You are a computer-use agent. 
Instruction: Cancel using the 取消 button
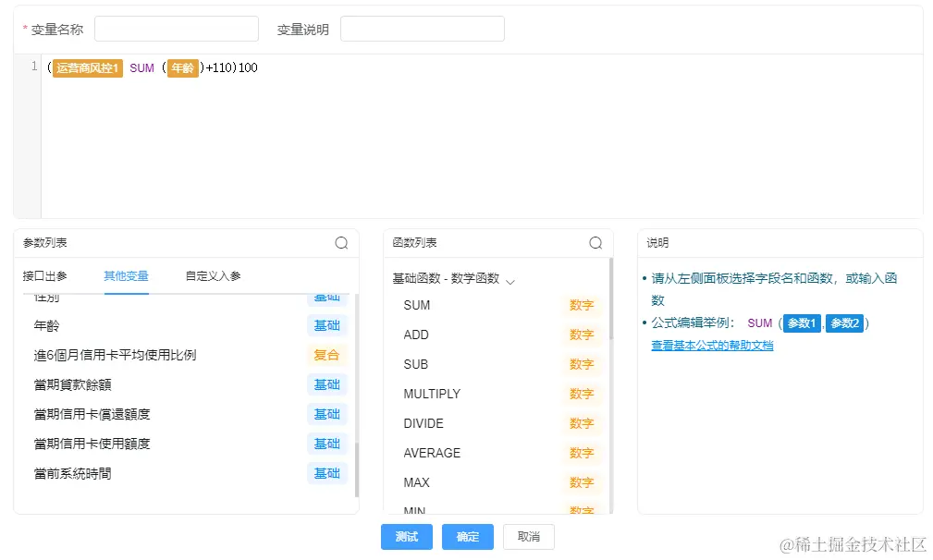pyautogui.click(x=528, y=537)
